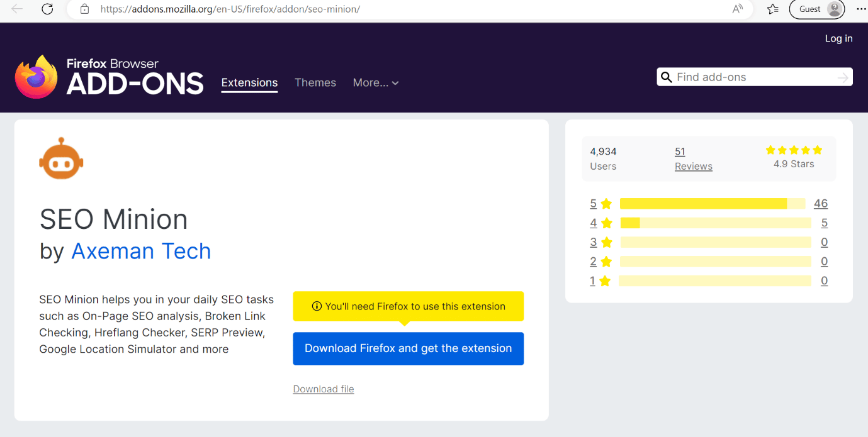Click the star beside 5 rating

(606, 204)
